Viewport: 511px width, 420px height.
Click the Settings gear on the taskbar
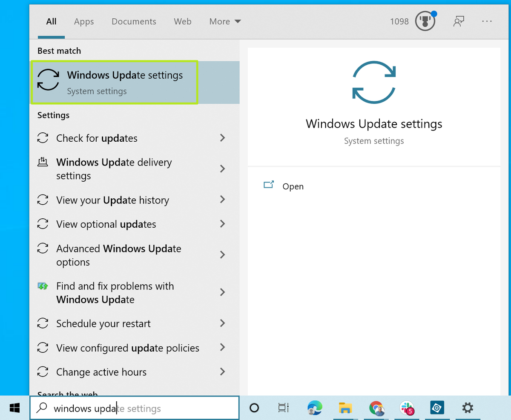click(x=467, y=408)
